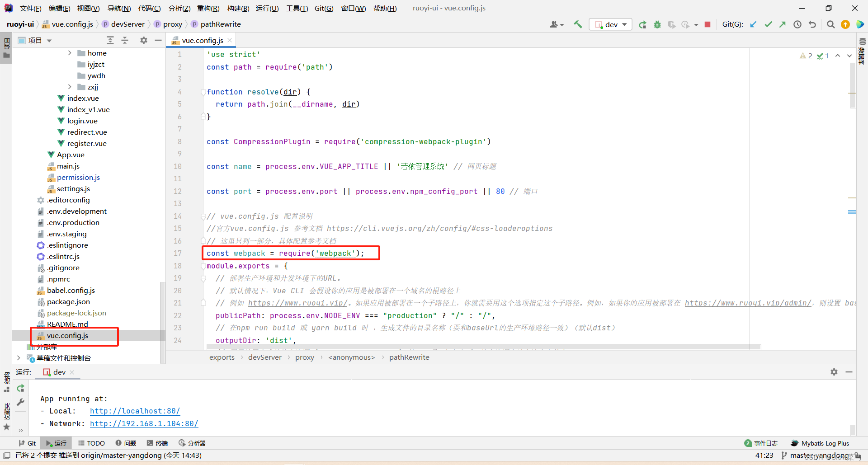Open the TODO tool window tab
The height and width of the screenshot is (465, 868).
91,443
